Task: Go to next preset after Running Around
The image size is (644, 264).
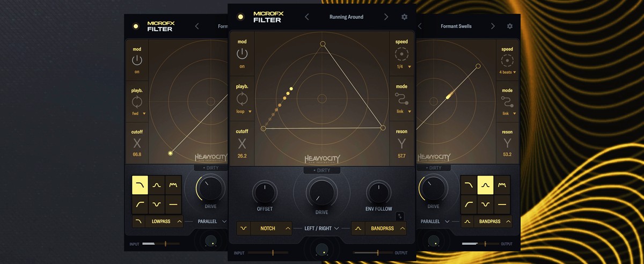Action: 386,17
